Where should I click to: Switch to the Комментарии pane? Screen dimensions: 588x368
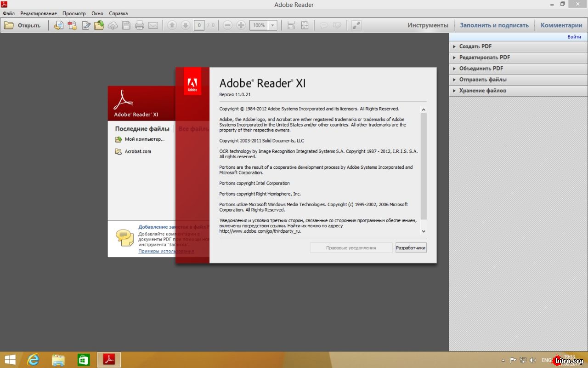coord(561,25)
